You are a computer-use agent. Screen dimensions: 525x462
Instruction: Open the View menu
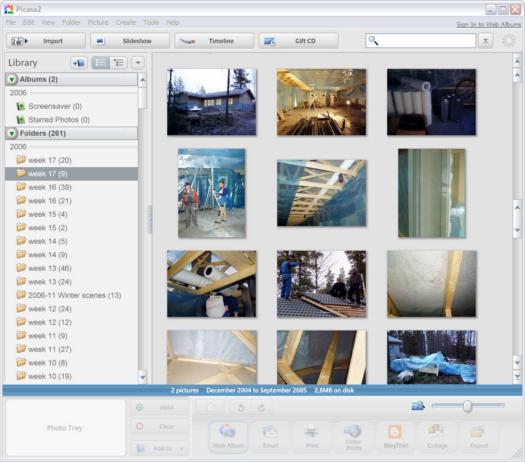pyautogui.click(x=48, y=22)
